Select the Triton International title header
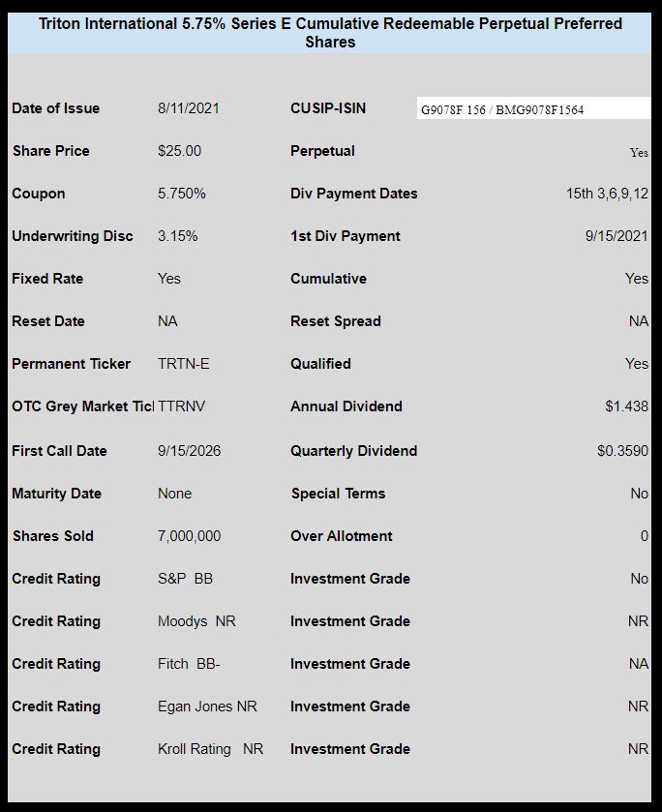662x812 pixels. [x=330, y=33]
